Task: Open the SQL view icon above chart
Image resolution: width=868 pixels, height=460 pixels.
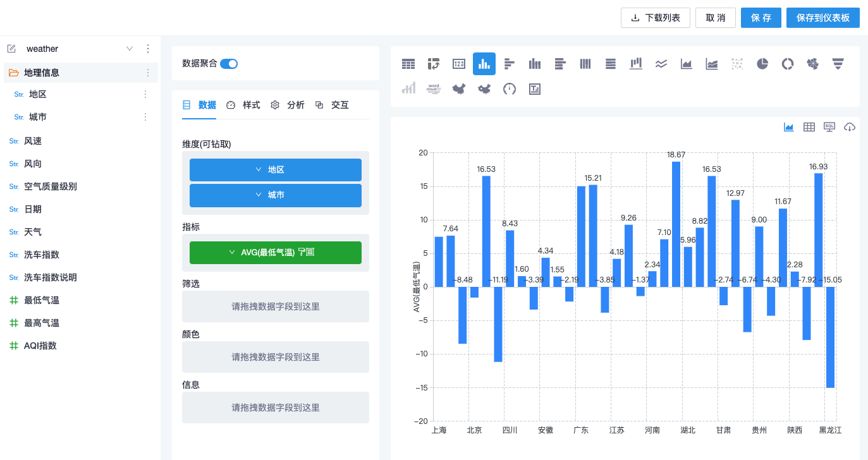Action: 829,127
